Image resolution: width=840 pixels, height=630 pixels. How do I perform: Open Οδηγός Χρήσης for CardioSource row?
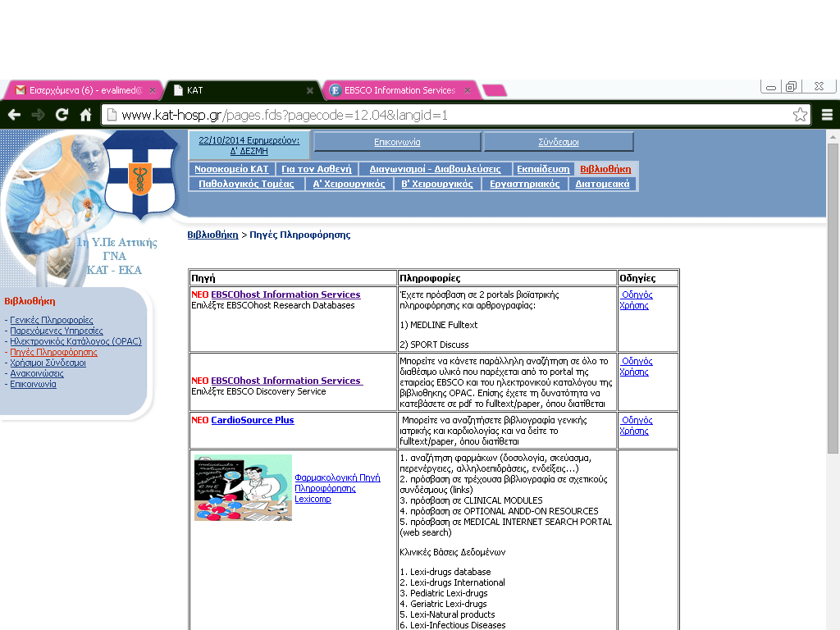[636, 426]
